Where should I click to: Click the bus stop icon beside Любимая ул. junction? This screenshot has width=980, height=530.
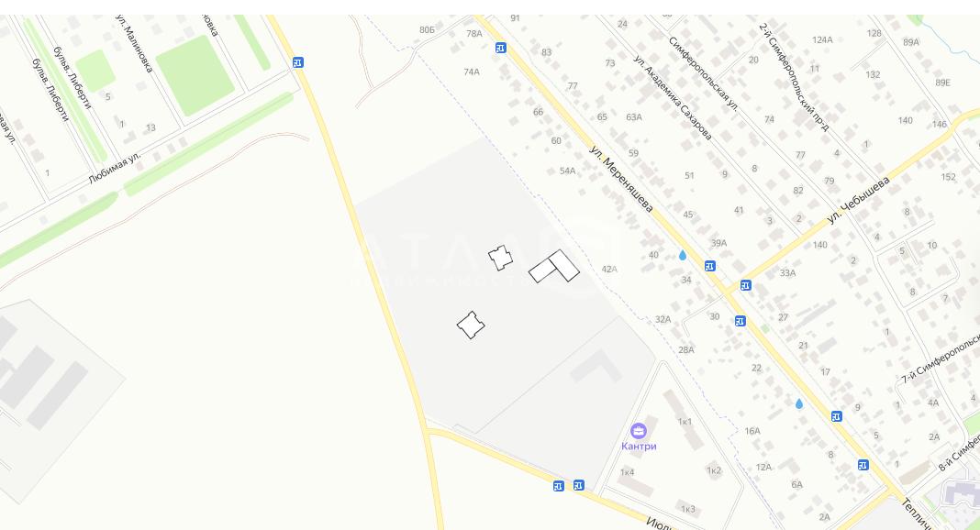click(298, 62)
